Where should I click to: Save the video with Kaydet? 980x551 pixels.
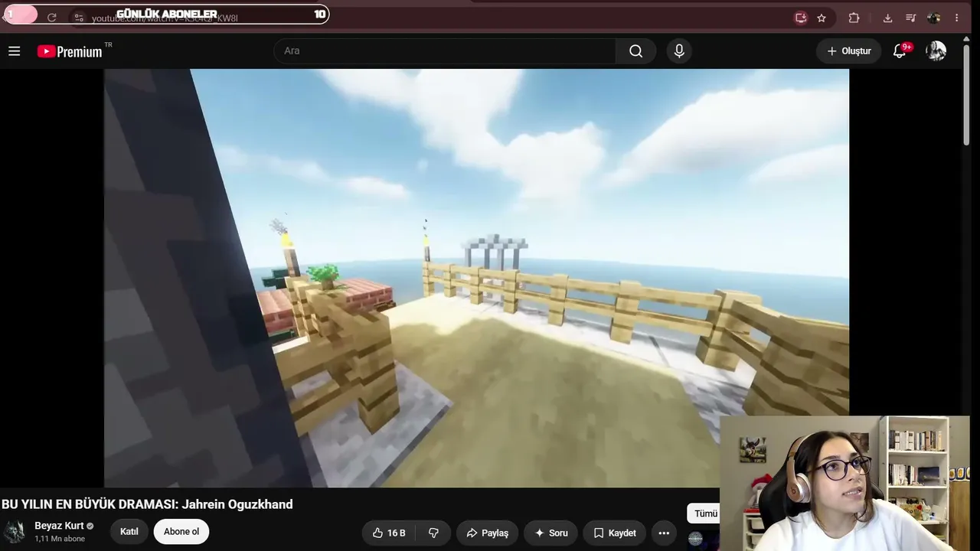[x=615, y=533]
